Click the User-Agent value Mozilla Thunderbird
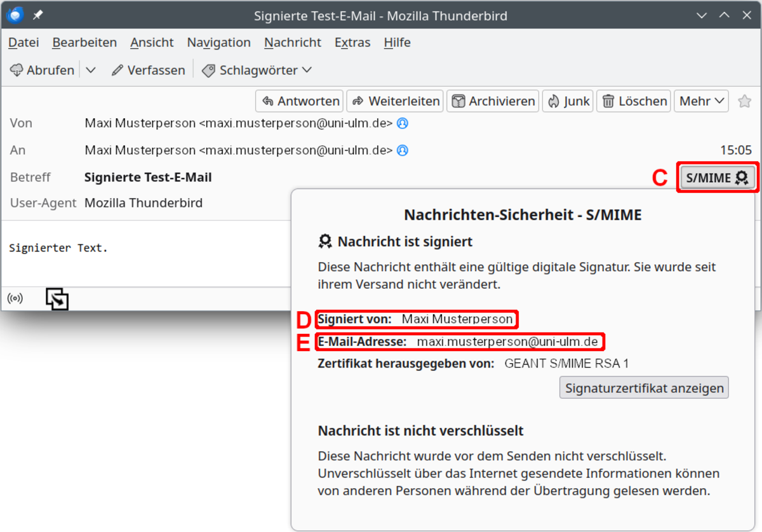Viewport: 762px width, 532px height. click(144, 203)
